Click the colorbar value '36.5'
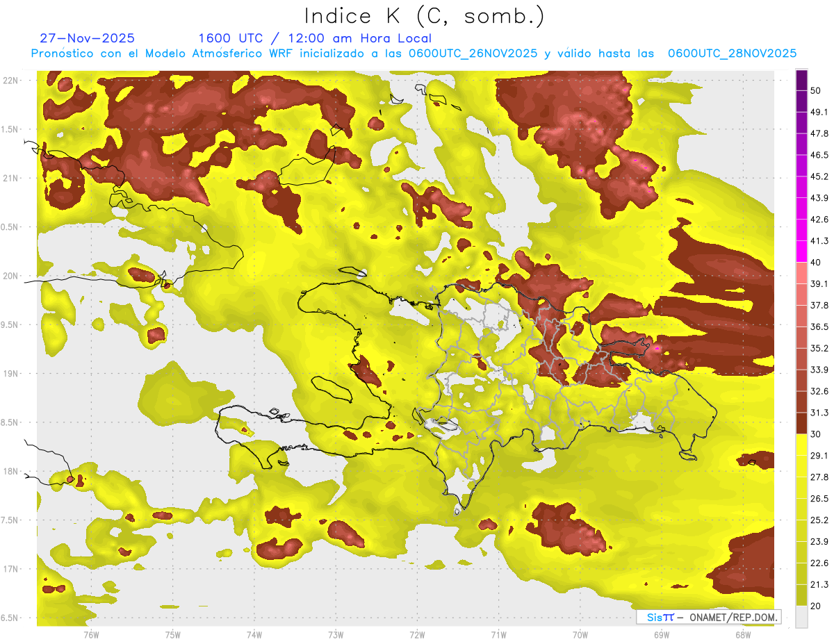The height and width of the screenshot is (644, 834). pos(819,327)
